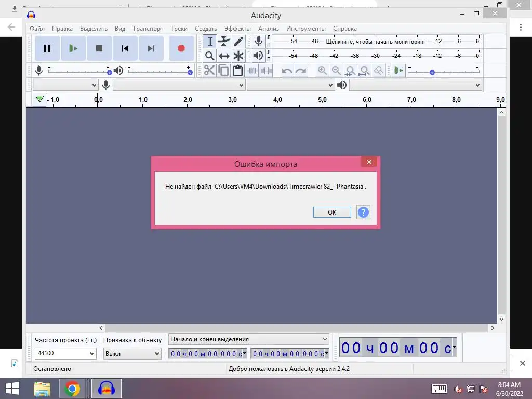Image resolution: width=532 pixels, height=399 pixels.
Task: Open the Выделить menu
Action: (94, 29)
